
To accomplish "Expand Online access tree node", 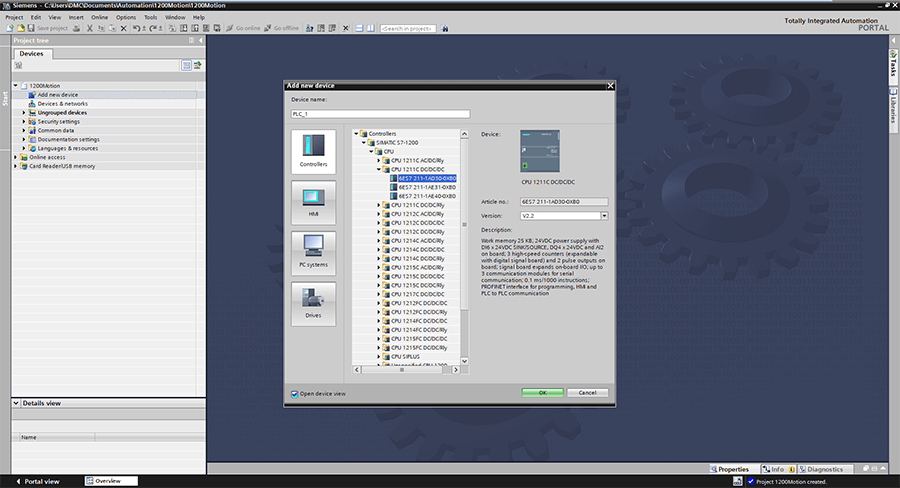I will tap(15, 157).
